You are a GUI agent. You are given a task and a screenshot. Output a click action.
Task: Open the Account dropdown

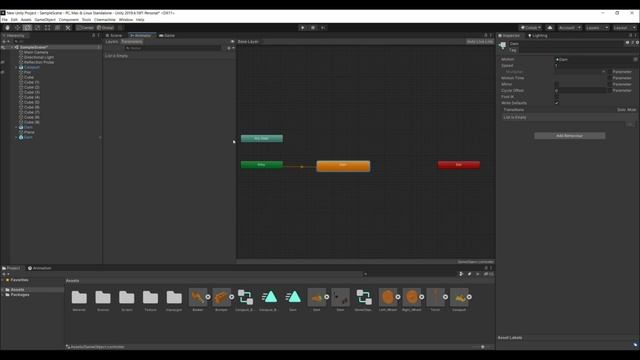click(x=570, y=28)
